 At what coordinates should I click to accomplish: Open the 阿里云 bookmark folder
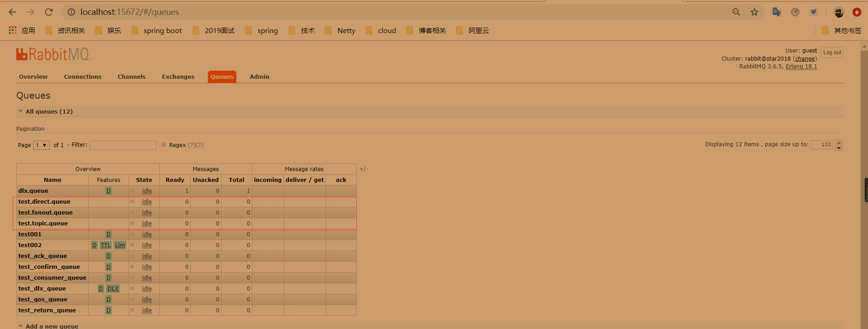point(473,30)
